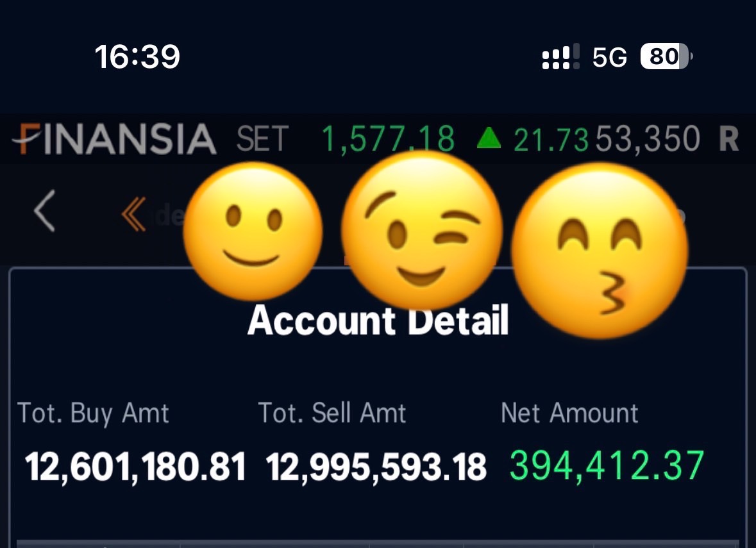Tap total buy amount 12,601,180.81
756x548 pixels.
(135, 467)
